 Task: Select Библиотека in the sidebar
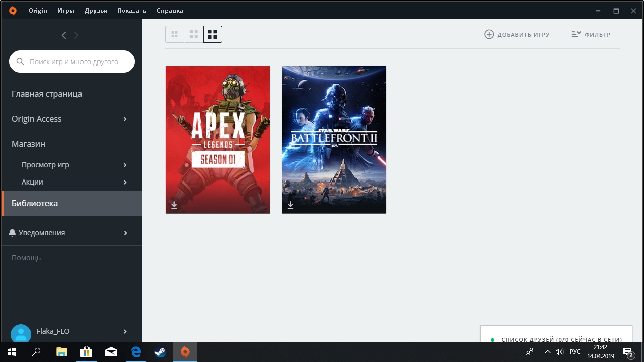[x=71, y=203]
